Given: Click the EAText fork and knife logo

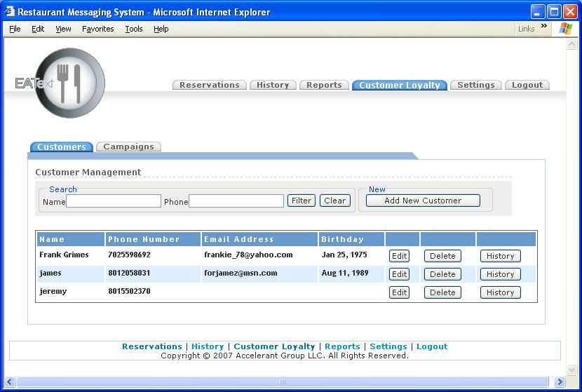Looking at the screenshot, I should pos(69,83).
